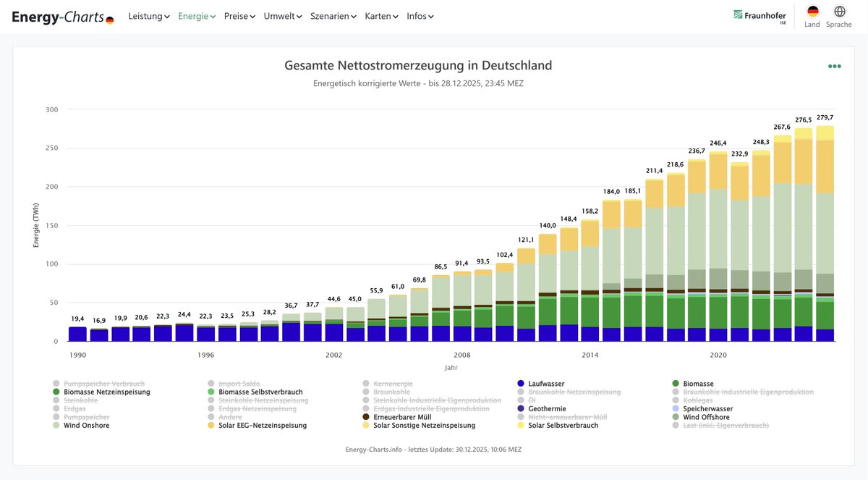Open the Sprache language globe icon

[x=838, y=12]
